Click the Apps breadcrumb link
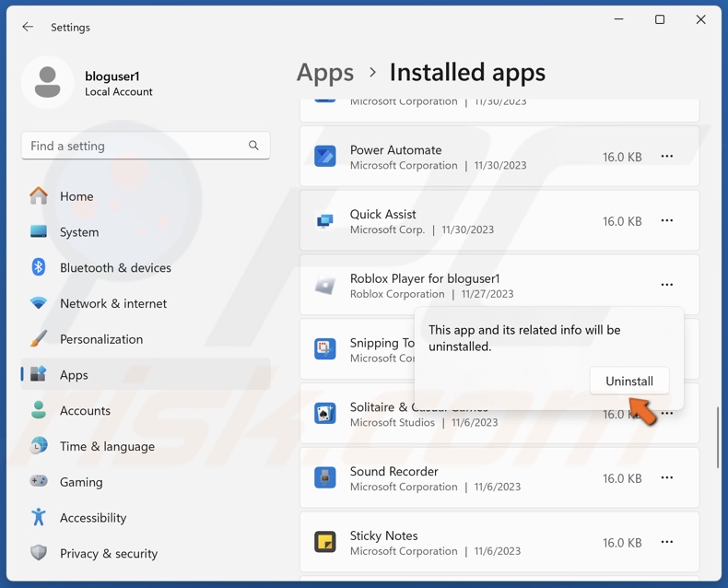 tap(325, 73)
